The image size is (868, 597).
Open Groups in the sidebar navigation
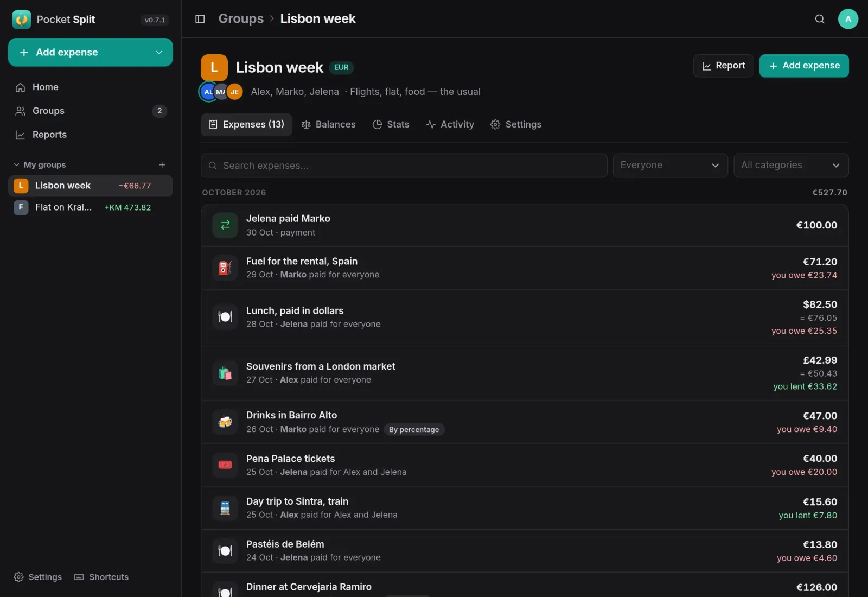pos(91,111)
